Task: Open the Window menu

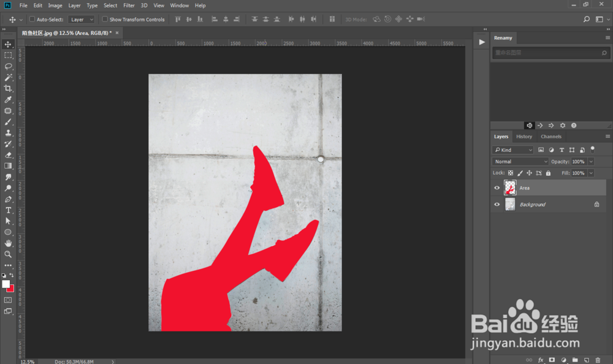Action: click(180, 6)
